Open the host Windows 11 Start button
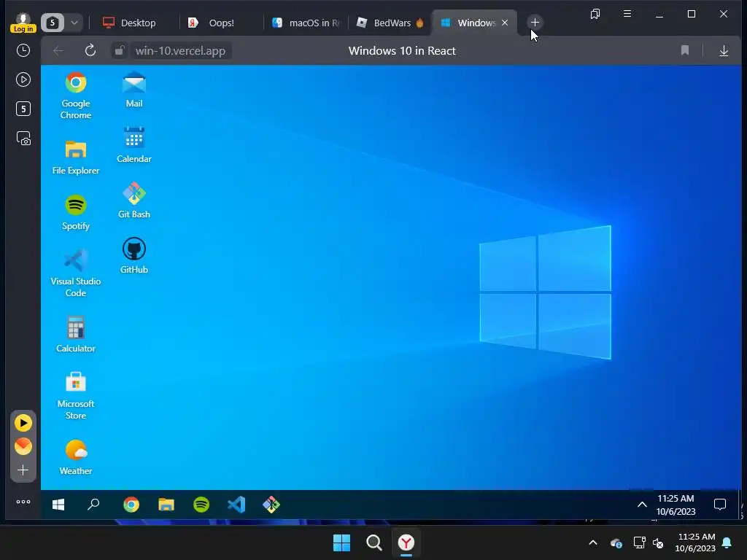747x560 pixels. 341,542
